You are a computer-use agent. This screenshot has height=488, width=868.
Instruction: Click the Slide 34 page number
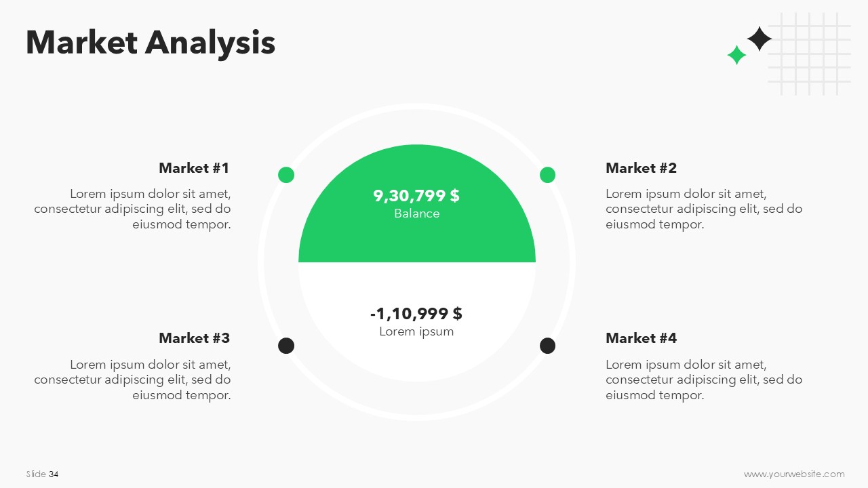(43, 474)
